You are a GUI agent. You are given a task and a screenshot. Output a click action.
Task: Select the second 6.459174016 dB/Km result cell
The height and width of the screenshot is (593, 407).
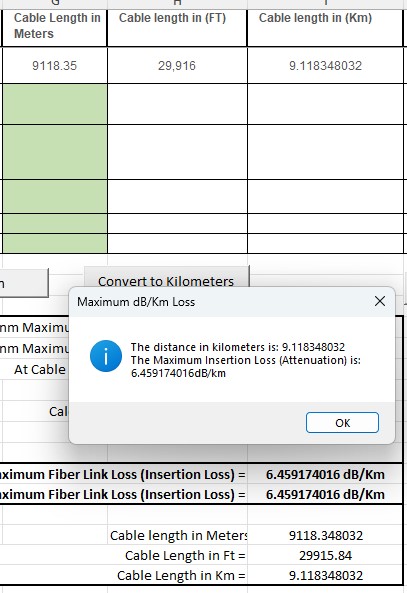pyautogui.click(x=325, y=494)
